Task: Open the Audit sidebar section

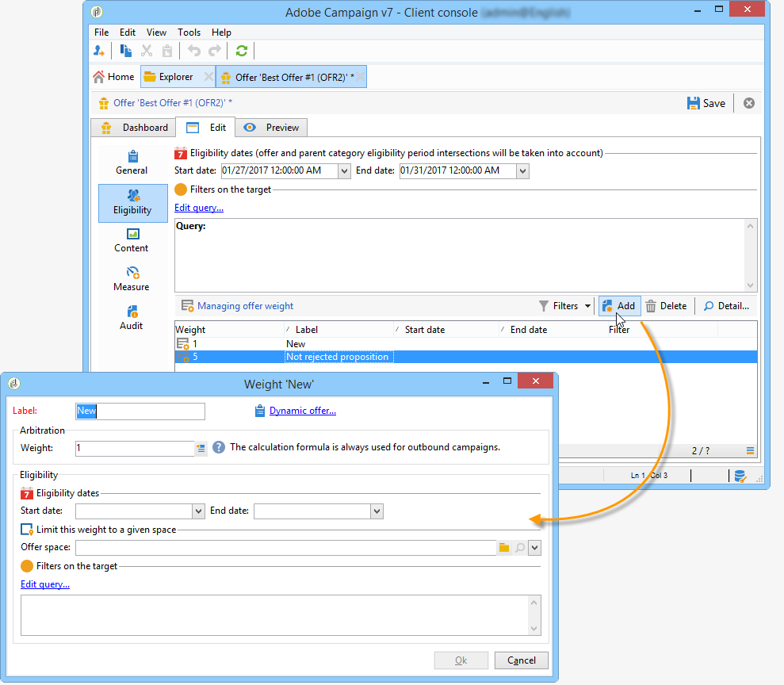Action: point(132,318)
